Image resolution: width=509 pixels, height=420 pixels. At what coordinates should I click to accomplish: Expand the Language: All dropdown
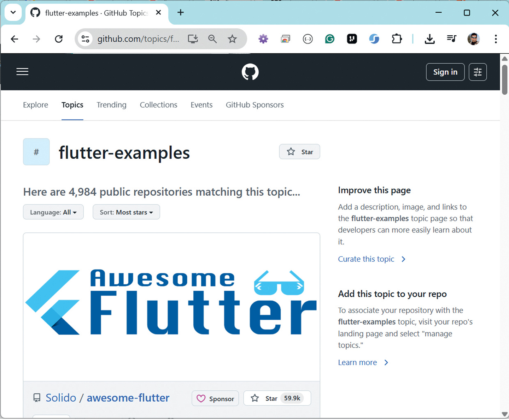coord(53,212)
